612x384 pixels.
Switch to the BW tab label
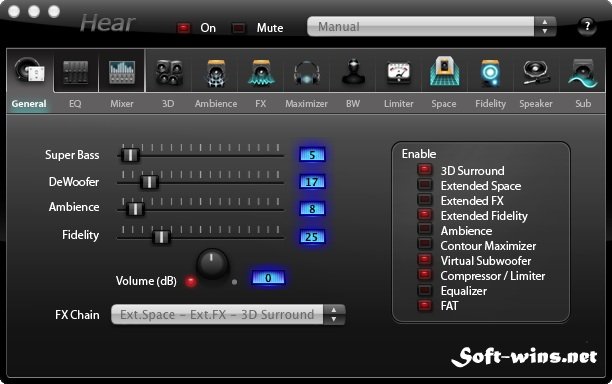[x=353, y=104]
